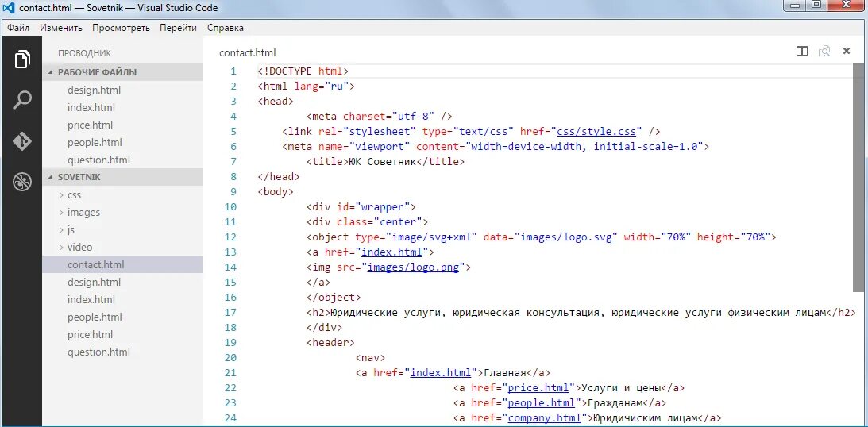Viewport: 868px width, 427px height.
Task: Follow the css/style.css link on line 5
Action: [598, 132]
